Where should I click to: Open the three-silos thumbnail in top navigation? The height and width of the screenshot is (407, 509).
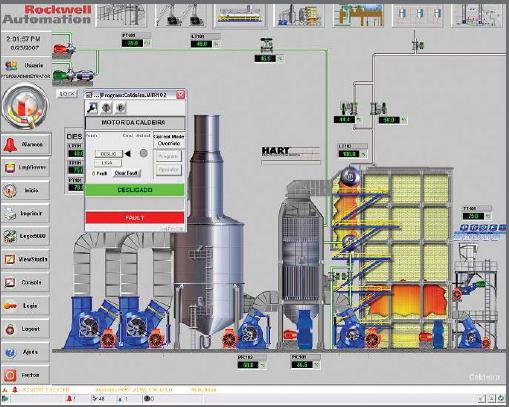(x=418, y=14)
